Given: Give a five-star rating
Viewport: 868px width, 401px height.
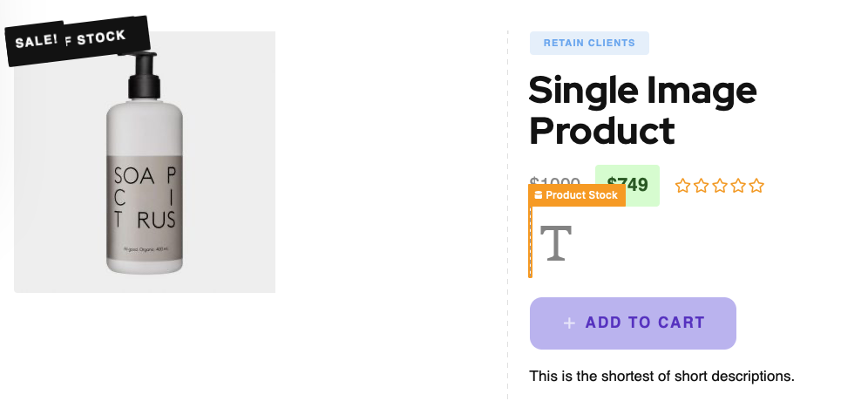Looking at the screenshot, I should [756, 186].
